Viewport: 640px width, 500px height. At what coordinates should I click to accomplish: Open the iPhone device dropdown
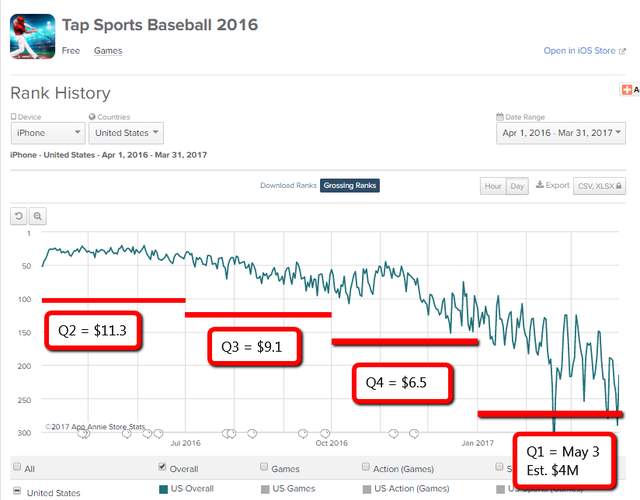coord(48,133)
